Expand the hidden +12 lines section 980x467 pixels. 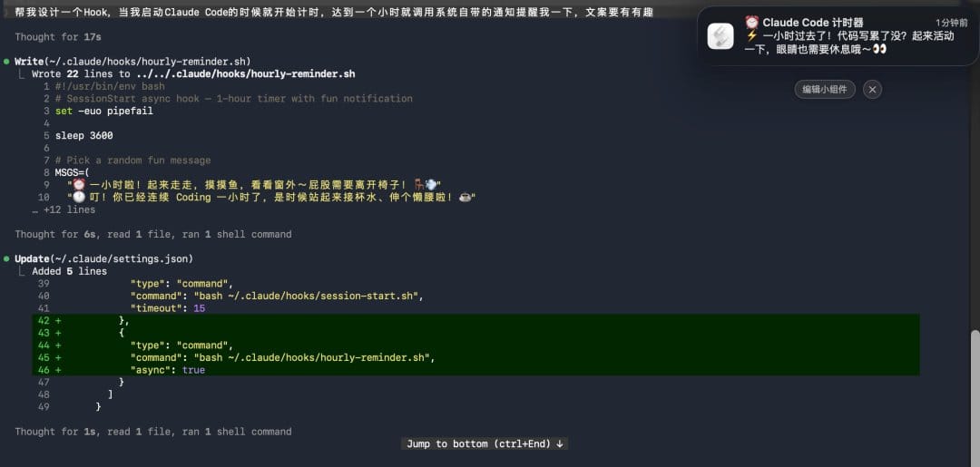[x=64, y=209]
